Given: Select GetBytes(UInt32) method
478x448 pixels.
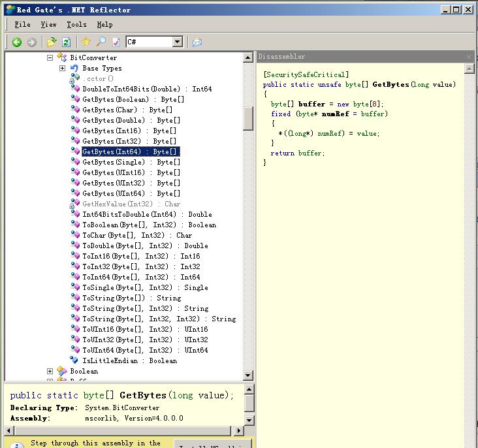Looking at the screenshot, I should (131, 183).
